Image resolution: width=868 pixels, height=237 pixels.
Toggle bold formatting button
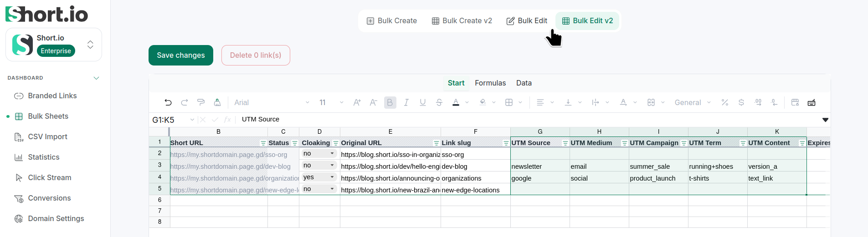pos(390,102)
